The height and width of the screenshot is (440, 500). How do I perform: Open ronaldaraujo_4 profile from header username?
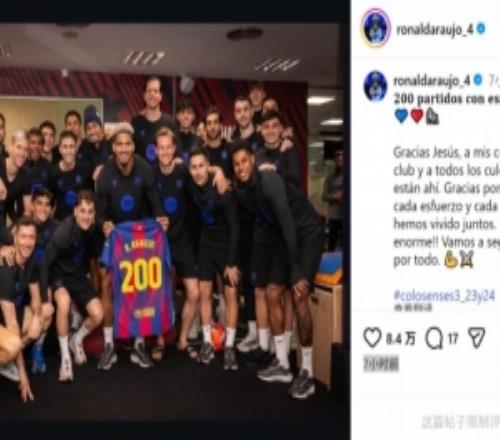[435, 29]
